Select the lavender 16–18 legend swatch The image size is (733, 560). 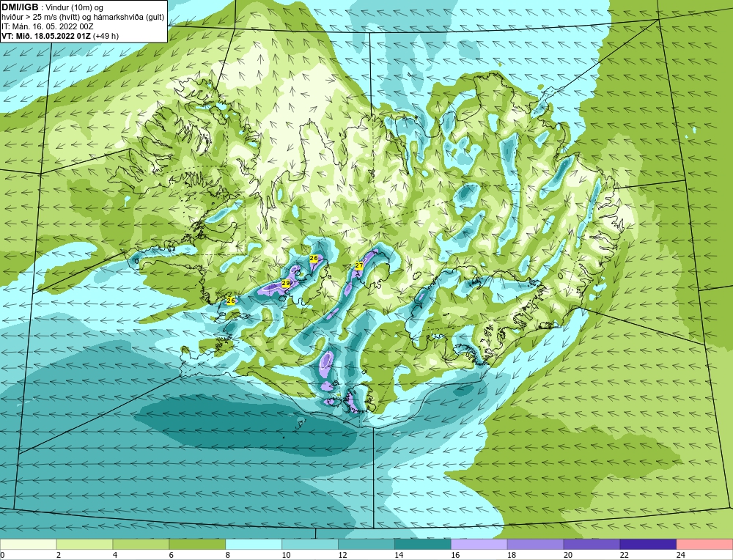tap(479, 544)
